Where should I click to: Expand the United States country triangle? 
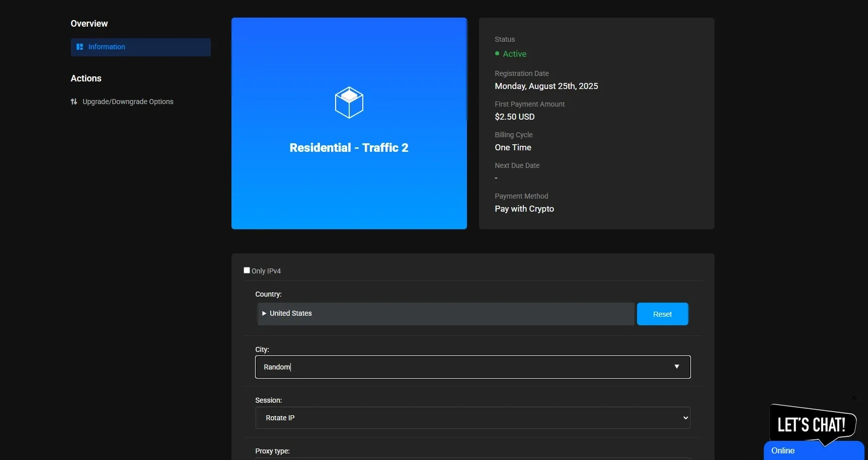264,313
